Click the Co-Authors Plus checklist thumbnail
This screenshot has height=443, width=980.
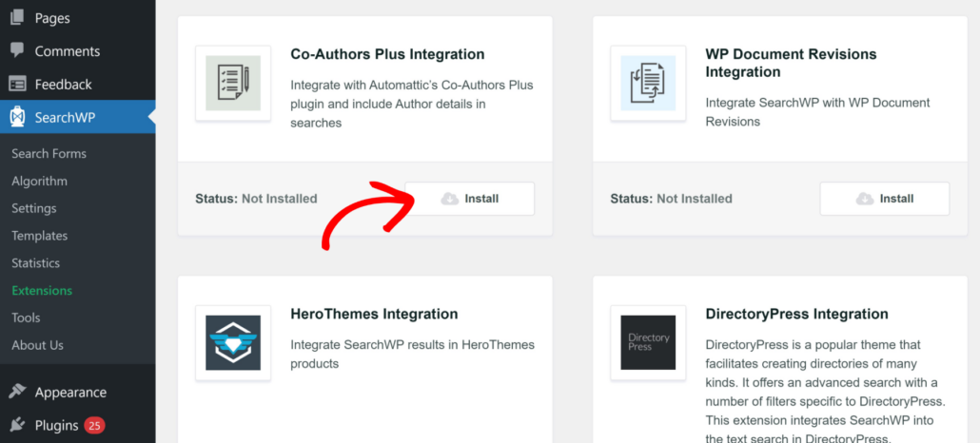click(x=233, y=83)
